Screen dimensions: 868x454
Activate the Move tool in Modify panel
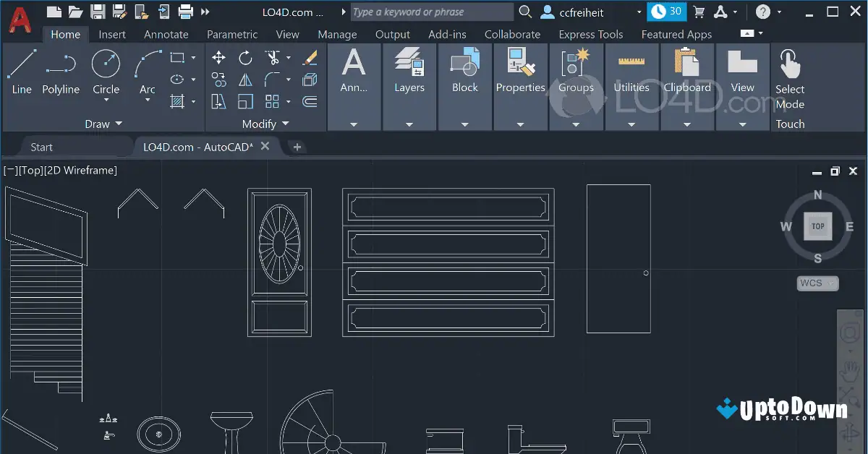click(219, 57)
